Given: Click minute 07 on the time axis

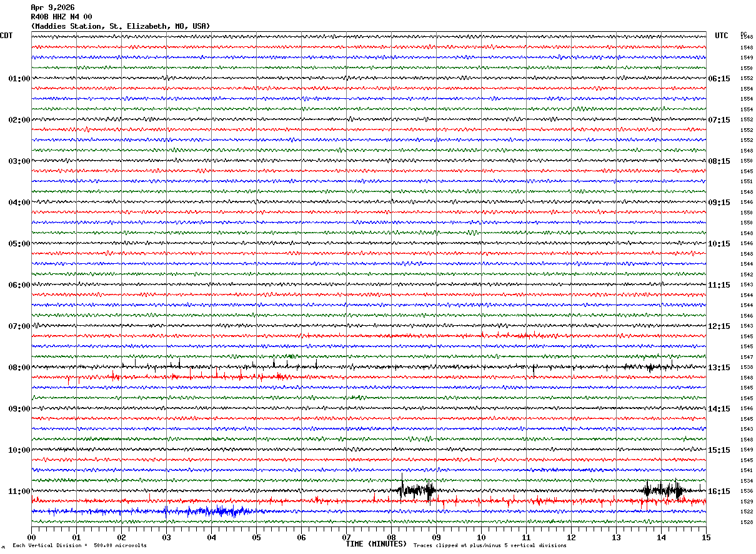Looking at the screenshot, I should 346,537.
